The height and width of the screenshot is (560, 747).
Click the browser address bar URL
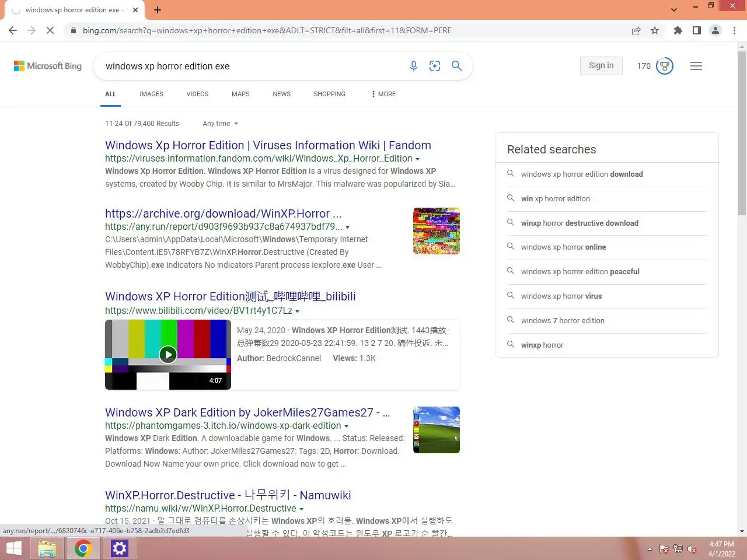pyautogui.click(x=267, y=30)
